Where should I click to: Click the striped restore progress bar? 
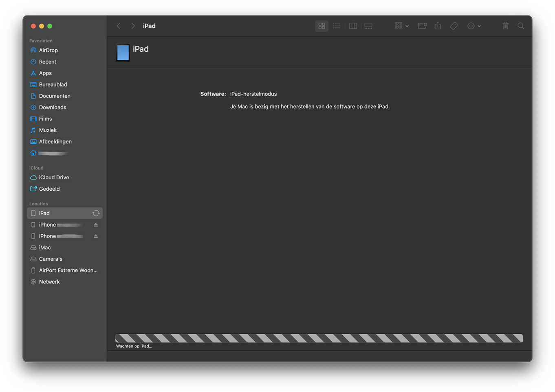click(319, 338)
